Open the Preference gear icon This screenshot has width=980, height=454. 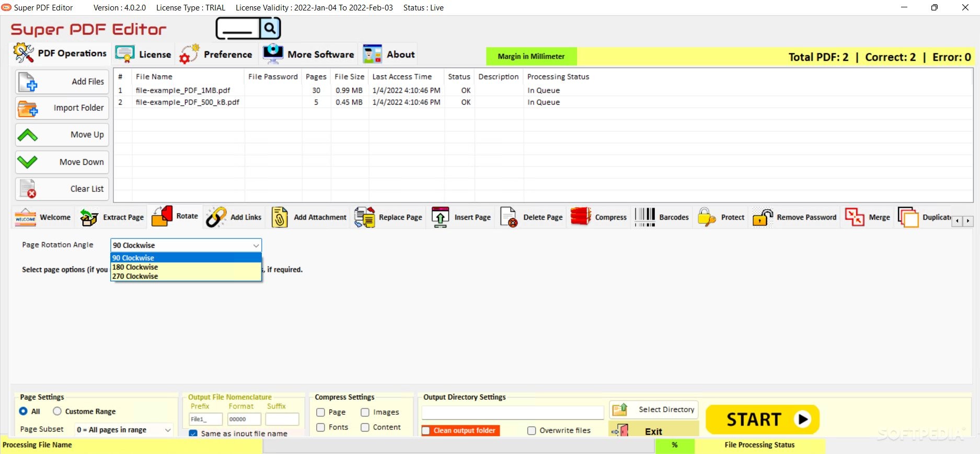pyautogui.click(x=189, y=54)
